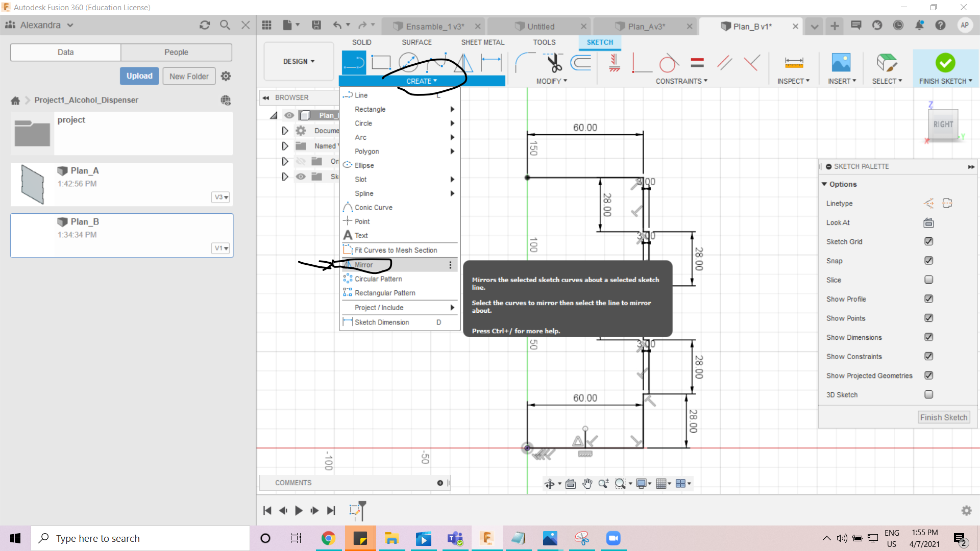Toggle the Show Points checkbox

(x=928, y=318)
